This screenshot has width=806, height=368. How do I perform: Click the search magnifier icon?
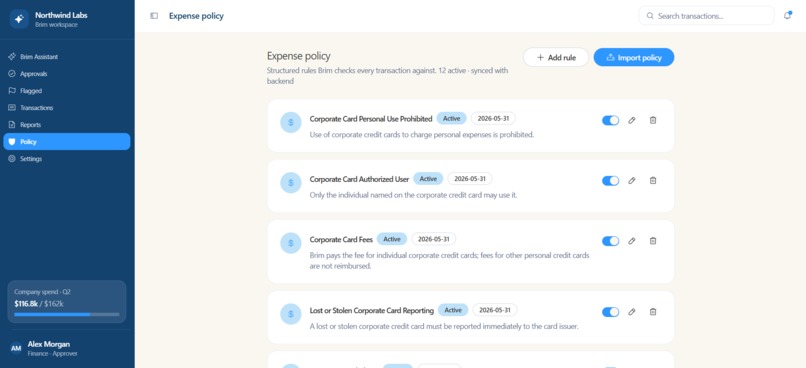[x=650, y=16]
